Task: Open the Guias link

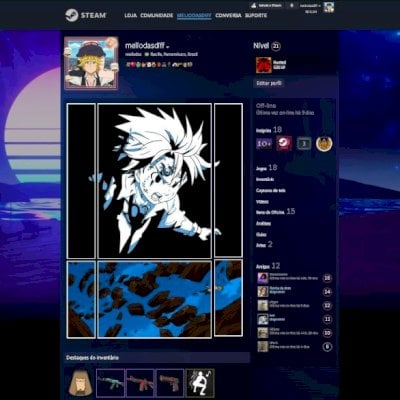Action: click(x=261, y=234)
